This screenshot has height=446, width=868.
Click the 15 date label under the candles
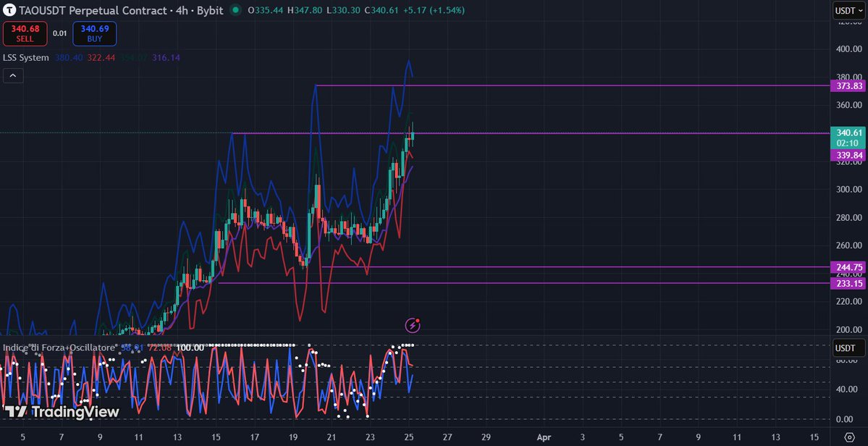[215, 437]
